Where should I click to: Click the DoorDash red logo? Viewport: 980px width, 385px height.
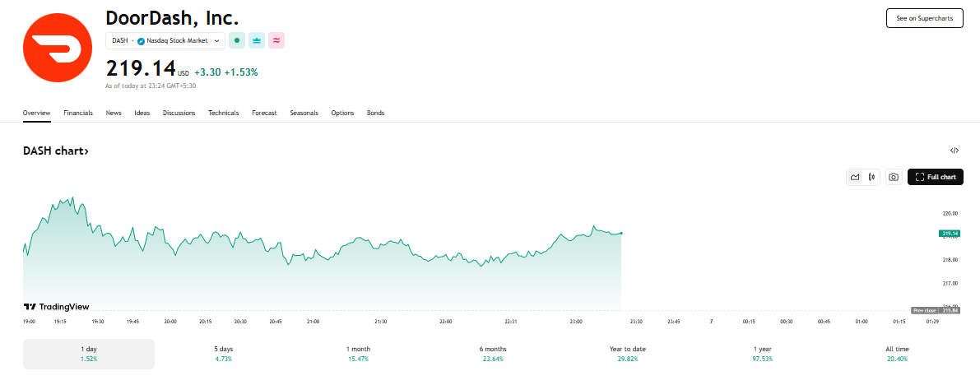[x=58, y=47]
